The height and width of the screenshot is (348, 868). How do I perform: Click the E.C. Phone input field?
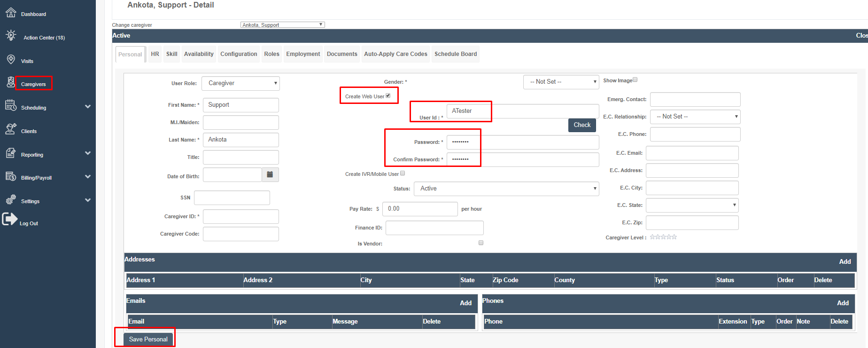[695, 134]
